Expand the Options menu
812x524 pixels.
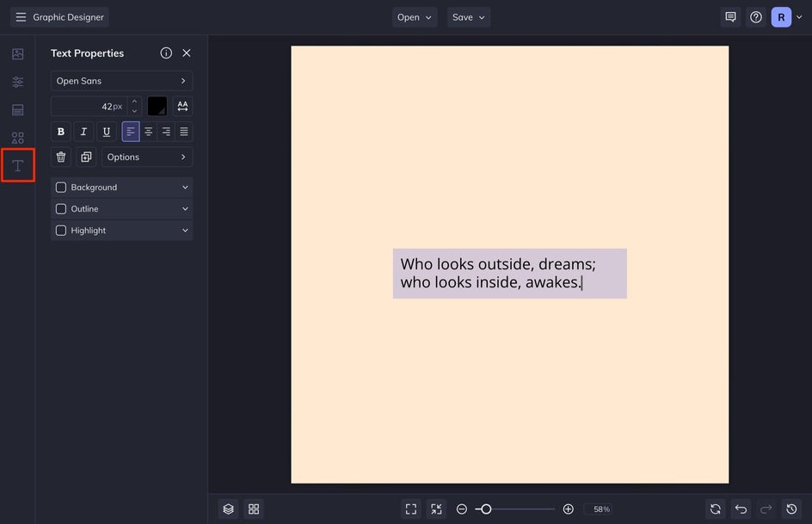146,157
